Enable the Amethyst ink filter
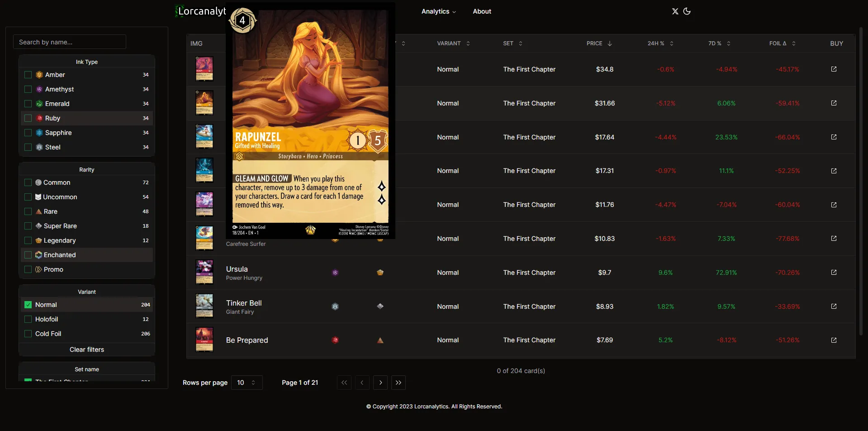The image size is (868, 431). click(28, 89)
